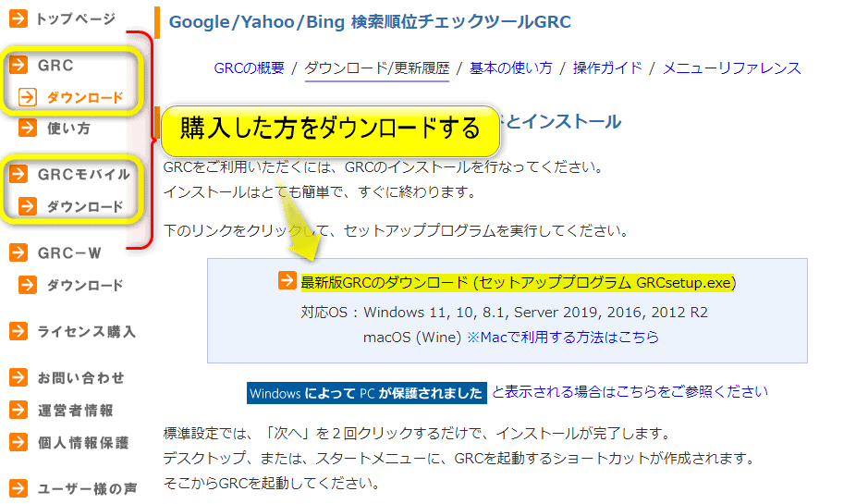This screenshot has width=868, height=504.
Task: Select the orange ダウンロード item under GRC
Action: pyautogui.click(x=85, y=97)
